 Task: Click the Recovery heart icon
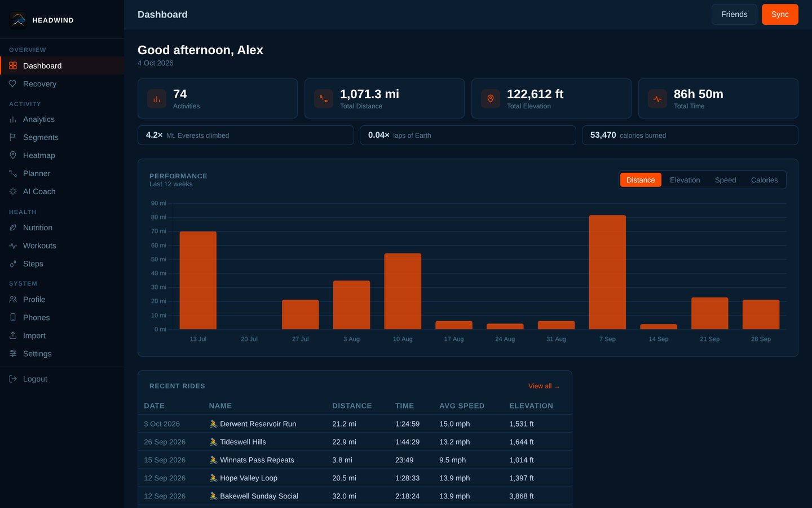13,84
